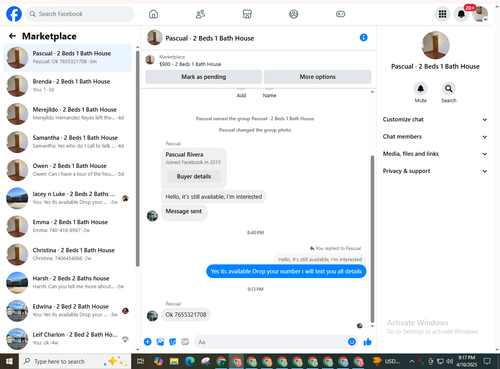500x369 pixels.
Task: Open Owen - 2 Beds 1 Bath House chat
Action: (x=67, y=170)
